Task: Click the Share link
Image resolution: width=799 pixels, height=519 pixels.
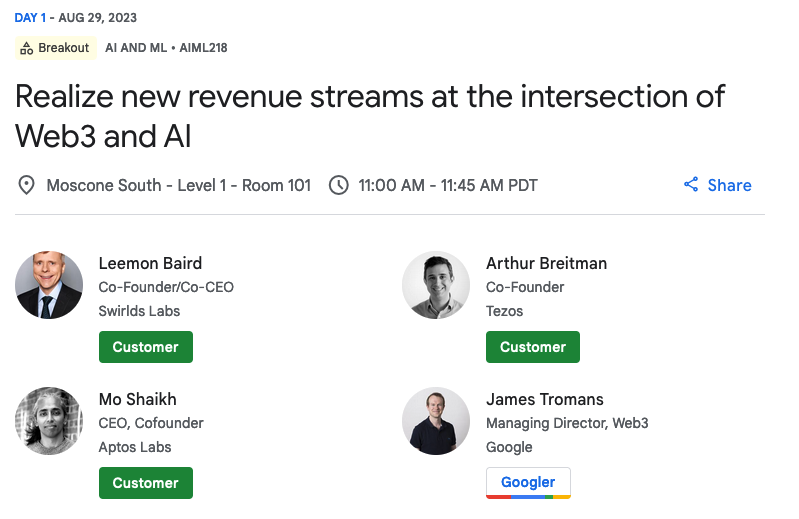Action: click(717, 185)
